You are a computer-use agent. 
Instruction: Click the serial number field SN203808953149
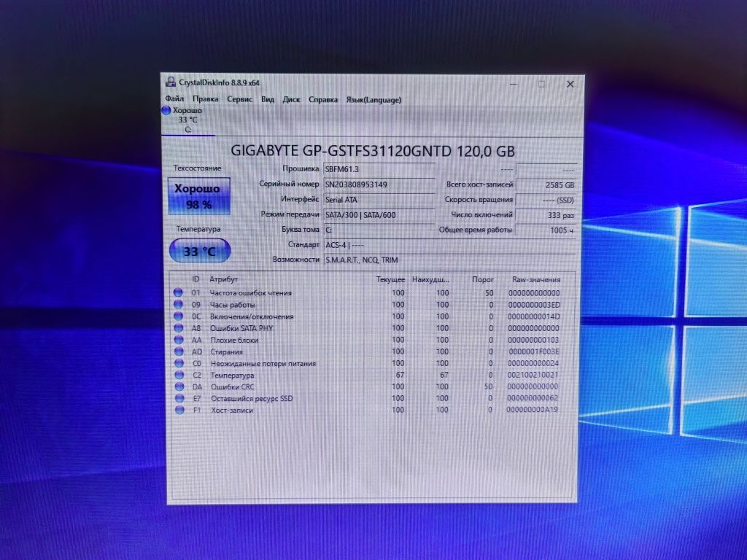point(379,184)
